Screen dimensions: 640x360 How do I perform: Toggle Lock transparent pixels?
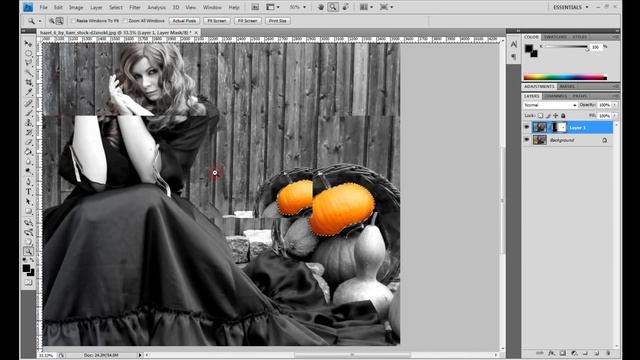click(x=540, y=116)
